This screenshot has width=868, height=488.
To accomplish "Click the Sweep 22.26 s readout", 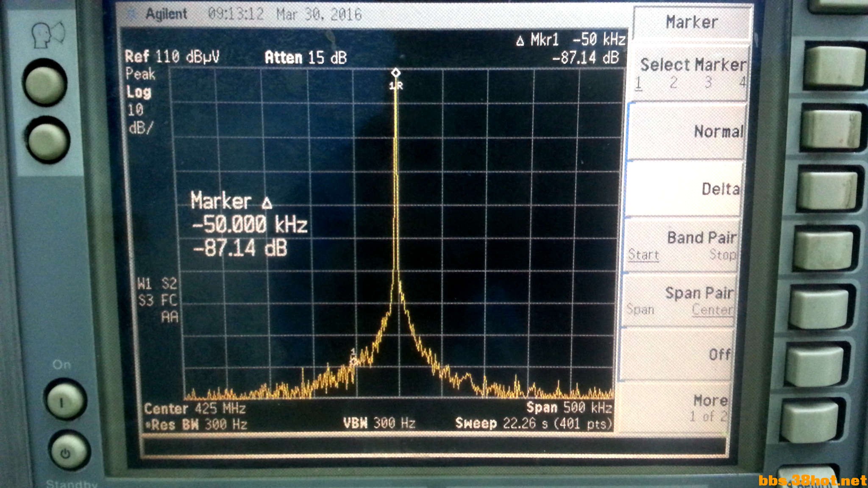I will tap(534, 423).
